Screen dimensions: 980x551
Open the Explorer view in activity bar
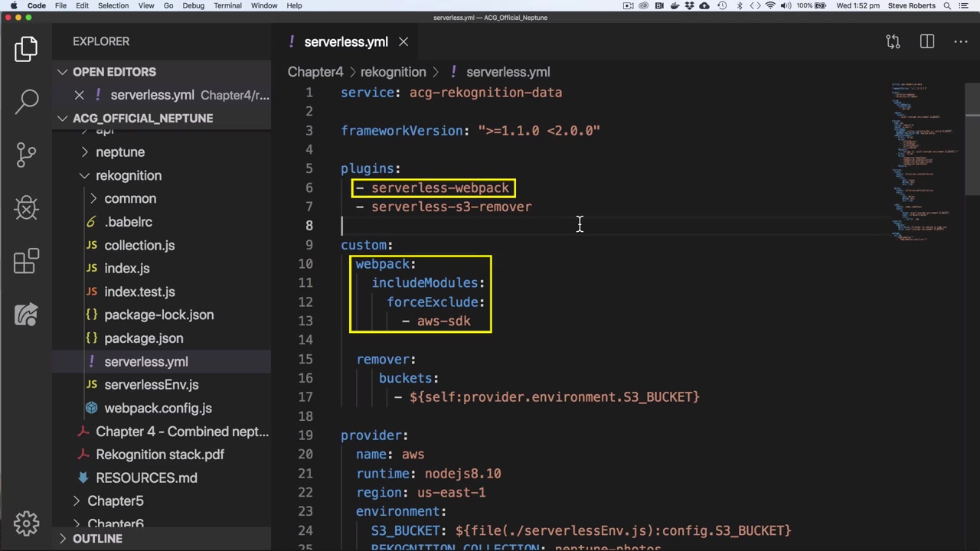(x=26, y=49)
